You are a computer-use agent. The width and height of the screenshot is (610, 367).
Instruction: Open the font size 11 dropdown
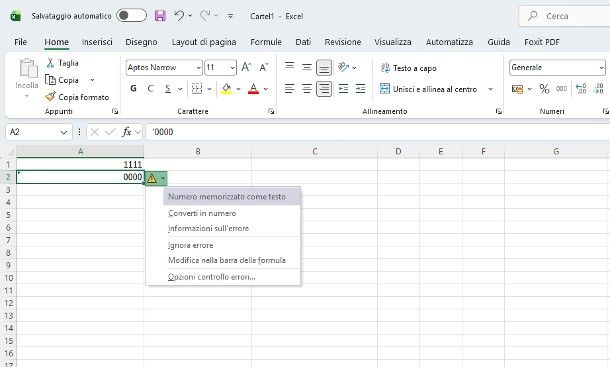pyautogui.click(x=232, y=68)
